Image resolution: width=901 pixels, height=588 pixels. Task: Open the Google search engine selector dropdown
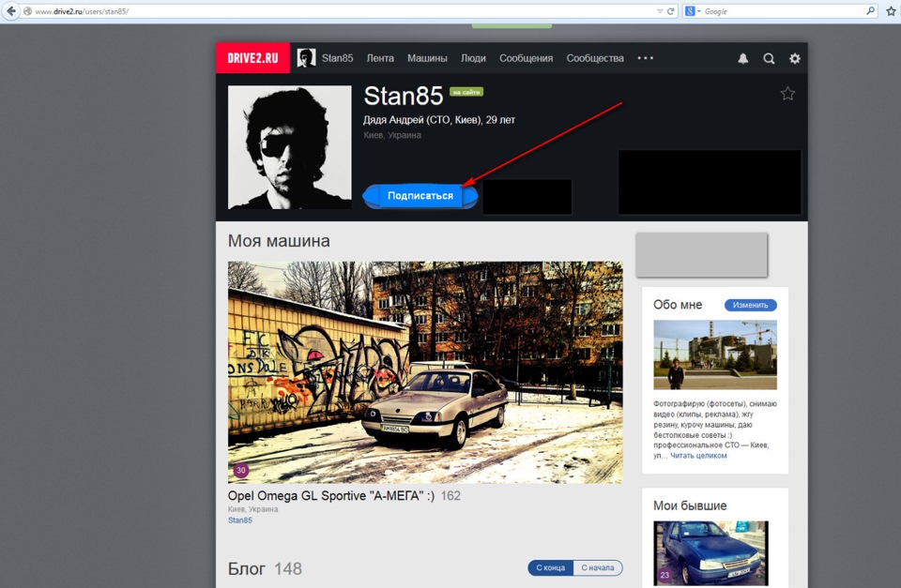[x=693, y=11]
